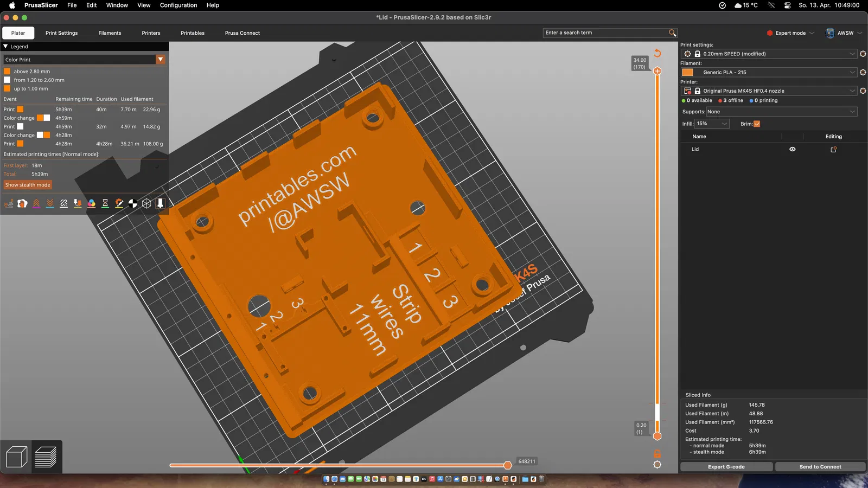Open the Configuration menu
Image resolution: width=868 pixels, height=488 pixels.
(178, 5)
